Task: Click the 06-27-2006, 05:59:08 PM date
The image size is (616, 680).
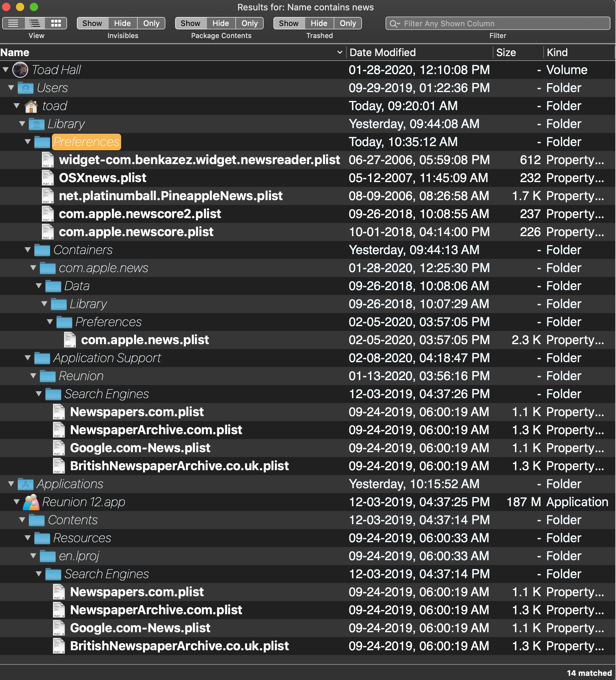Action: [419, 160]
